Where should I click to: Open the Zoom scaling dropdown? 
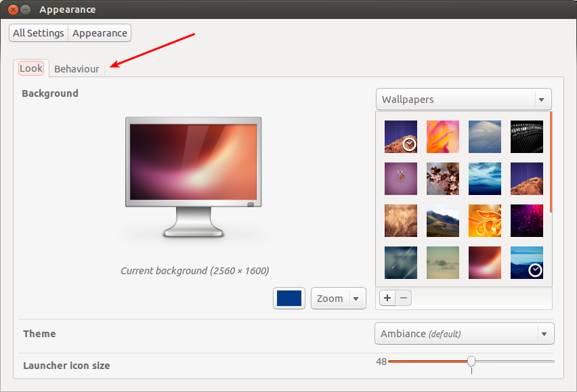tap(338, 298)
